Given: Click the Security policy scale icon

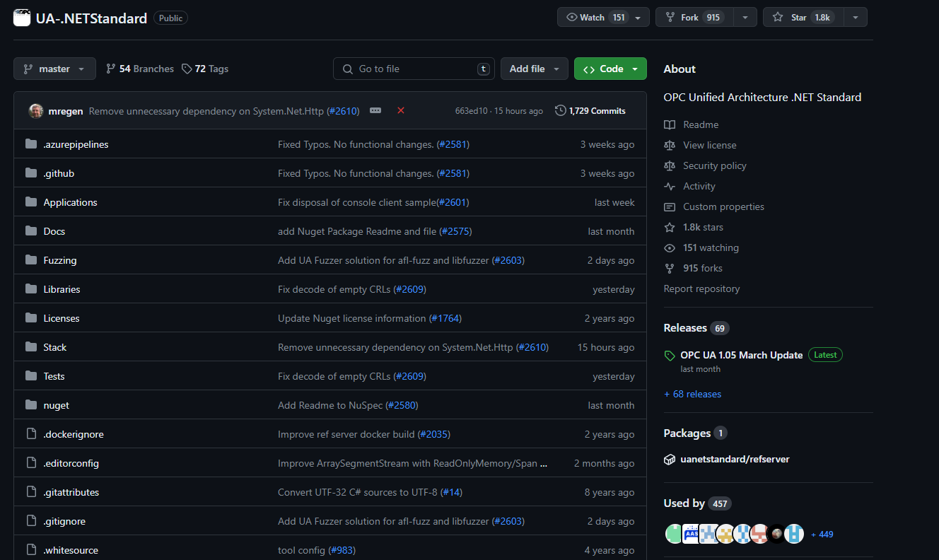Looking at the screenshot, I should click(670, 165).
